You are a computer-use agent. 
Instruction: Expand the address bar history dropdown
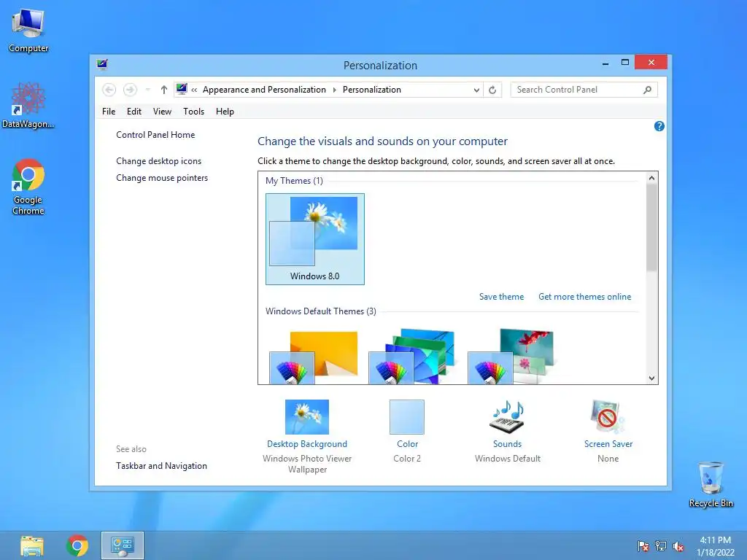[476, 90]
